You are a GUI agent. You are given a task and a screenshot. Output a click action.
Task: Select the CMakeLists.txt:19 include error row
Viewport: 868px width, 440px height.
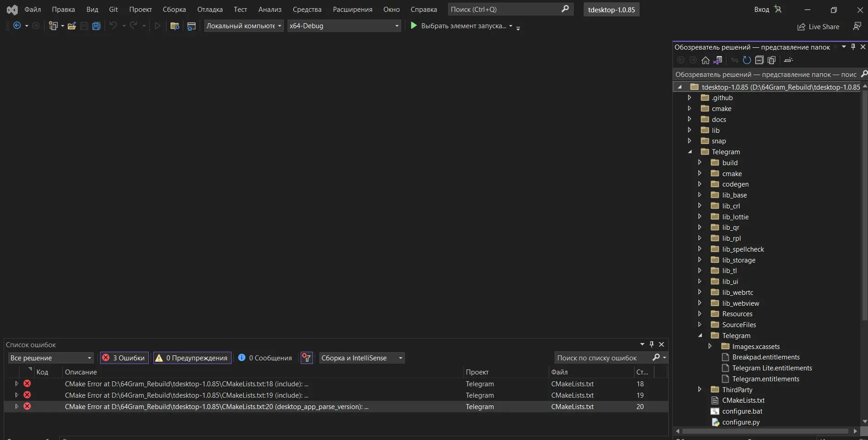coord(336,395)
